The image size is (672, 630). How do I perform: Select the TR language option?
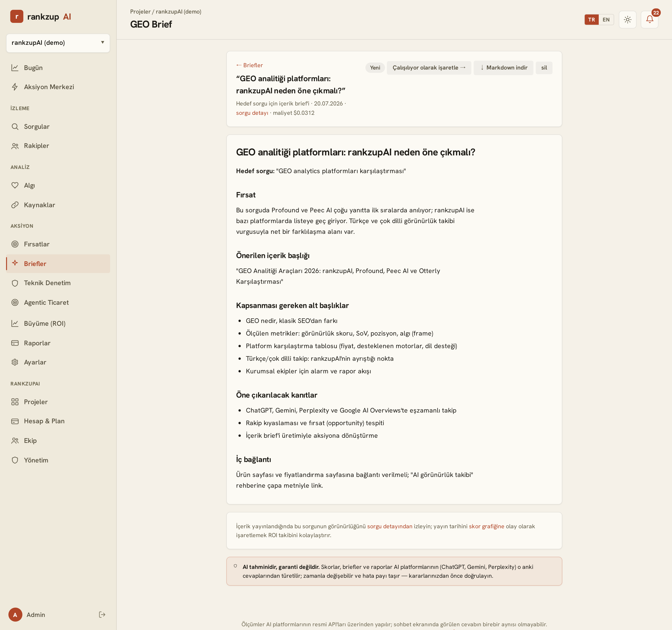(x=591, y=20)
